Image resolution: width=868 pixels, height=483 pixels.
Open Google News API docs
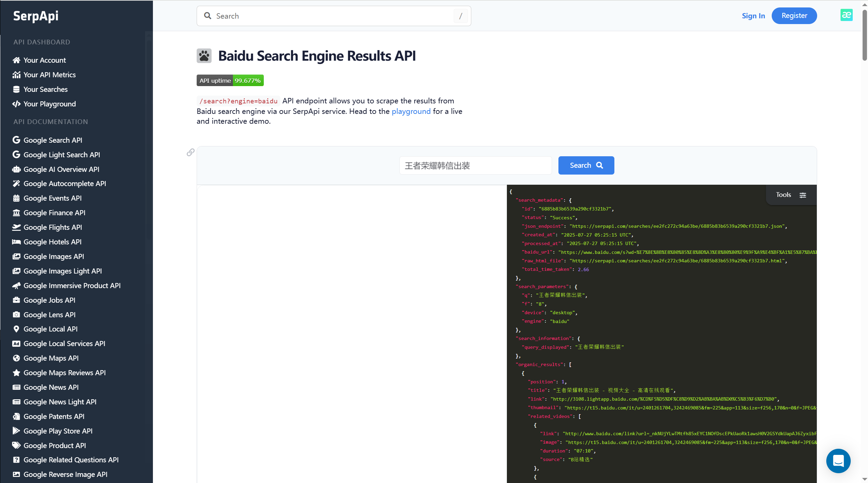[x=51, y=387]
